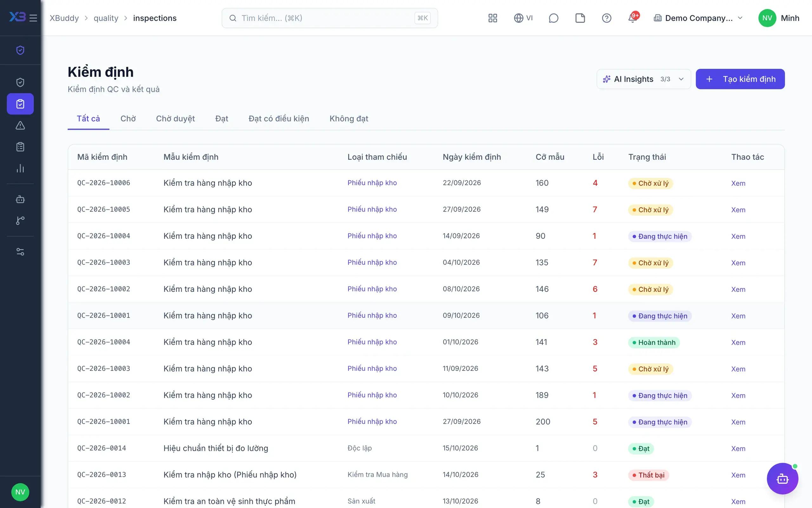Click the Ngày kiểm định column header
Viewport: 812px width, 508px height.
click(x=471, y=157)
